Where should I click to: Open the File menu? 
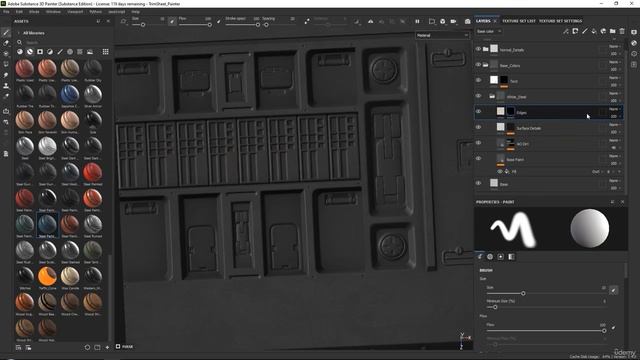pos(6,12)
